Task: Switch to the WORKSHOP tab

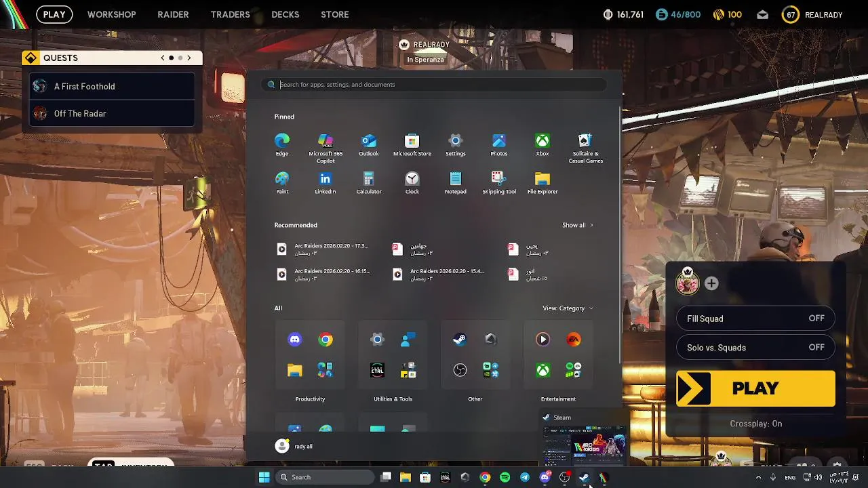Action: [x=112, y=14]
